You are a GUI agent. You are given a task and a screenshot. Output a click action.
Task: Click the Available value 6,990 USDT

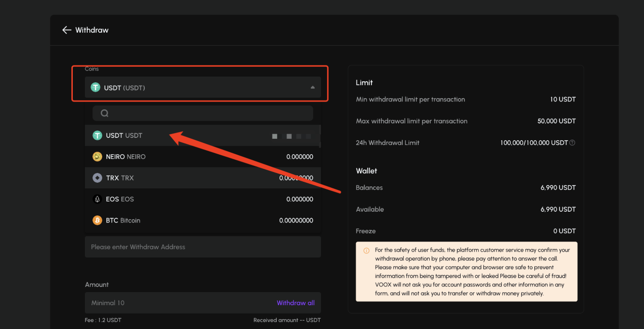[x=558, y=209]
